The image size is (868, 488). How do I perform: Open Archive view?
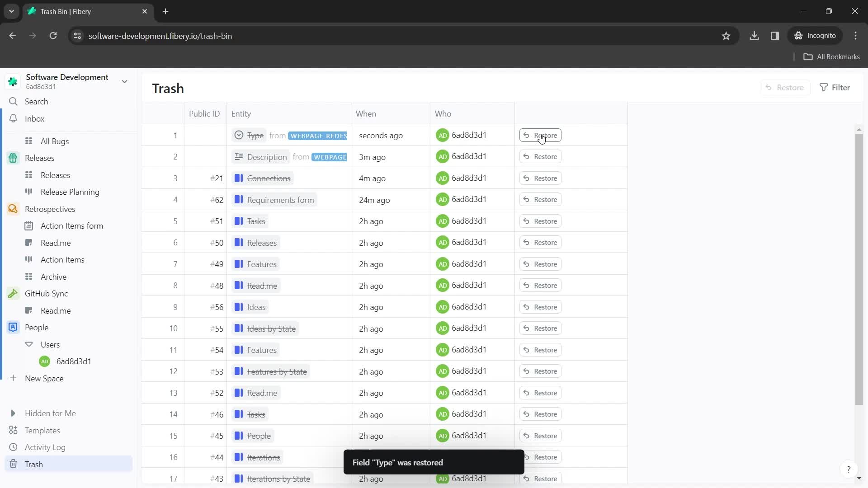tap(53, 277)
